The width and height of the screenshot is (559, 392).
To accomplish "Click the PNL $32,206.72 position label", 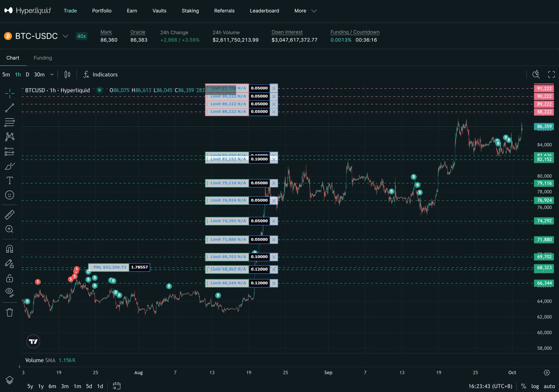I will pyautogui.click(x=109, y=267).
